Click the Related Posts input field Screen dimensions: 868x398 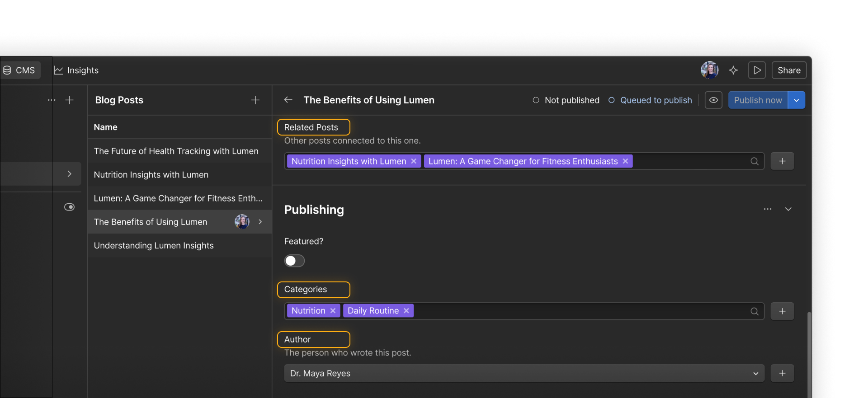tap(524, 161)
